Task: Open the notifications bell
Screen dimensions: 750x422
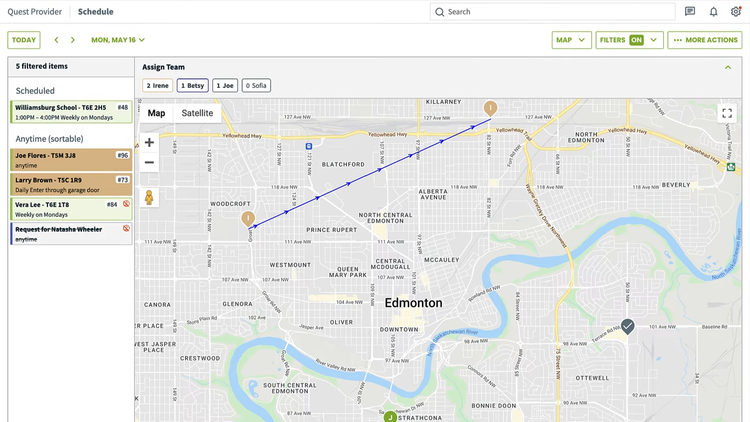Action: pos(713,11)
